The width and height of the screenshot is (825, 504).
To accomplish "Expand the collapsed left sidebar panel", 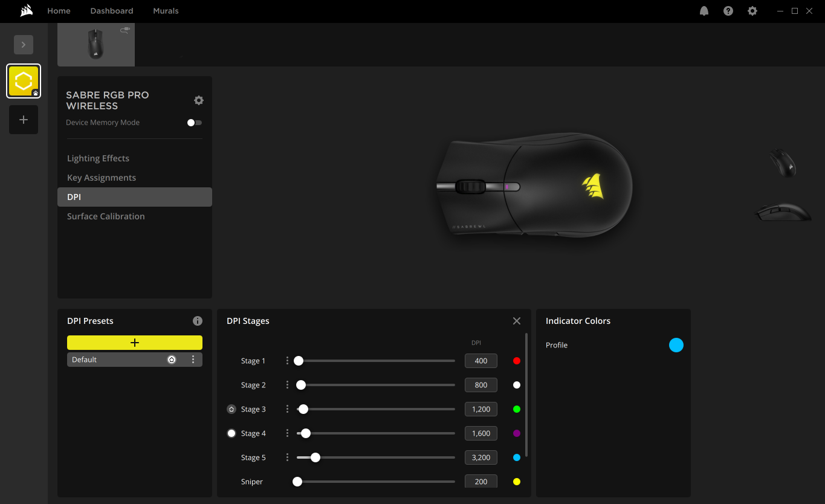I will click(23, 44).
